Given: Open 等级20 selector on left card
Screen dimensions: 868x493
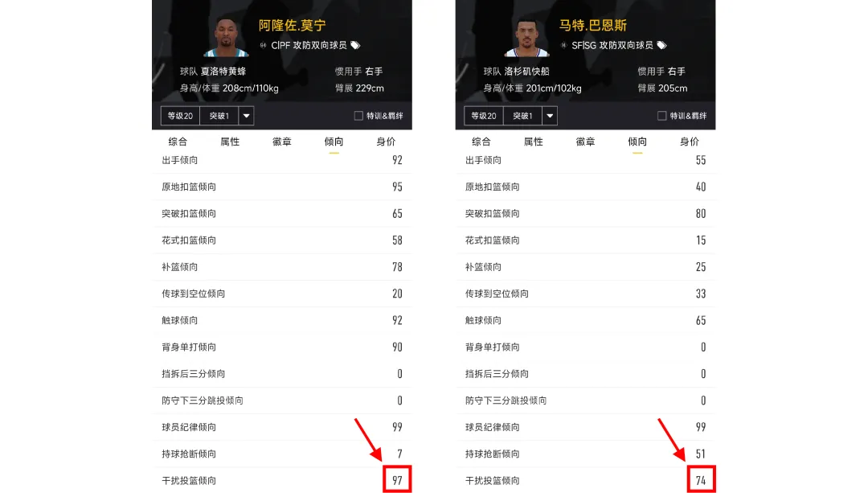Looking at the screenshot, I should point(181,116).
